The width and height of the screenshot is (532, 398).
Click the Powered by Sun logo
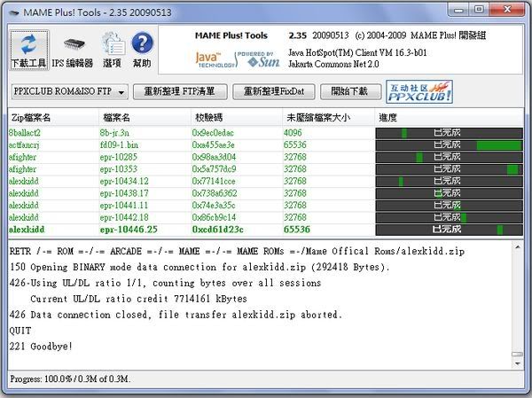tap(260, 59)
